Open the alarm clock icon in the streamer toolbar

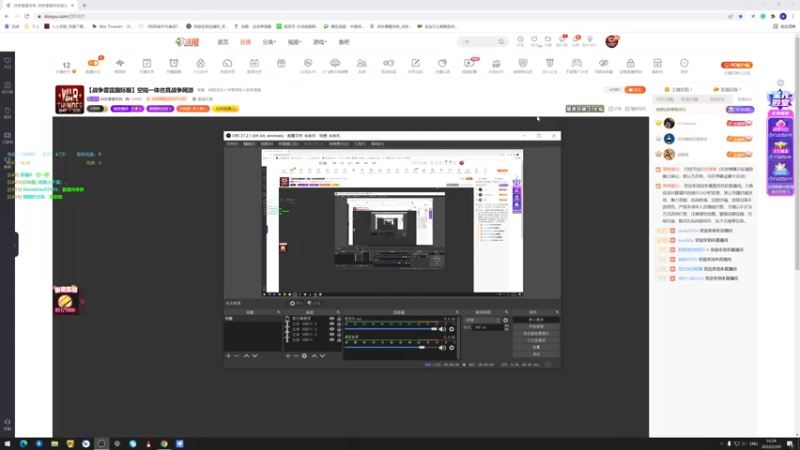coord(174,63)
